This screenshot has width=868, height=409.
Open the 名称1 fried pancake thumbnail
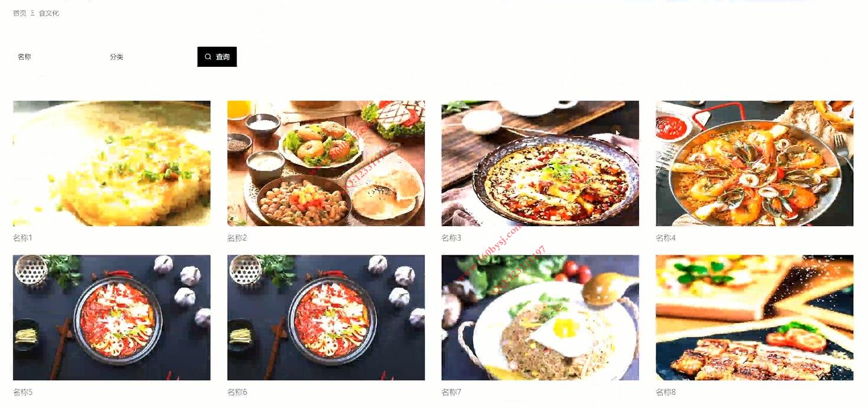point(112,163)
